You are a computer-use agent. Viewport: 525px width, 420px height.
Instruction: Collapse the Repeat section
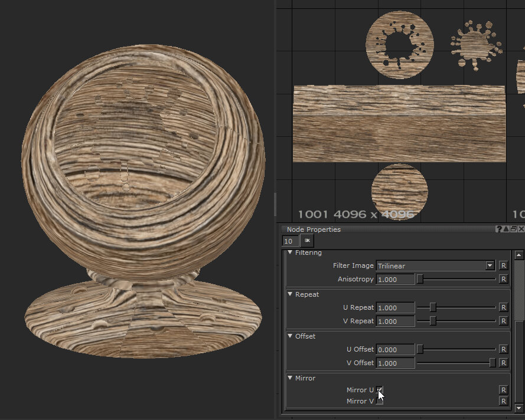click(290, 294)
